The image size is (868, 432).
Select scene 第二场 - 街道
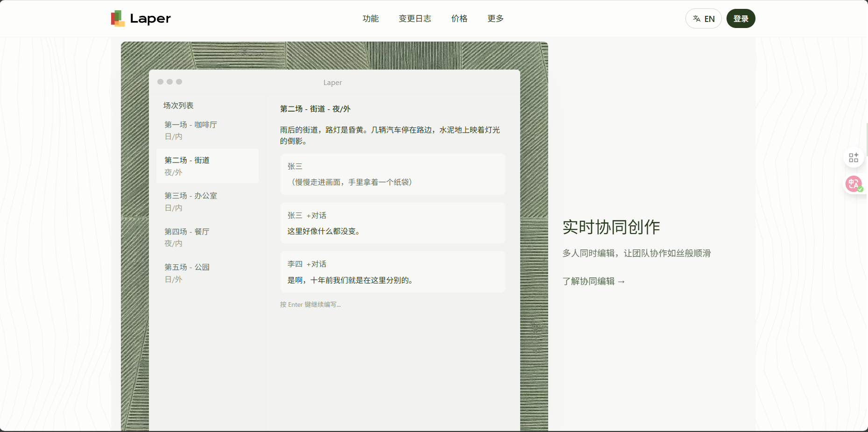coord(207,166)
